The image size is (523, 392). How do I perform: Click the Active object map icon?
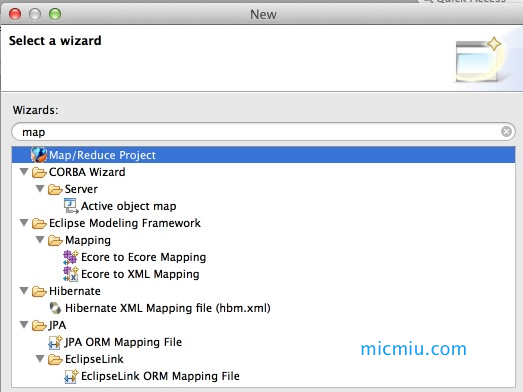tap(71, 206)
